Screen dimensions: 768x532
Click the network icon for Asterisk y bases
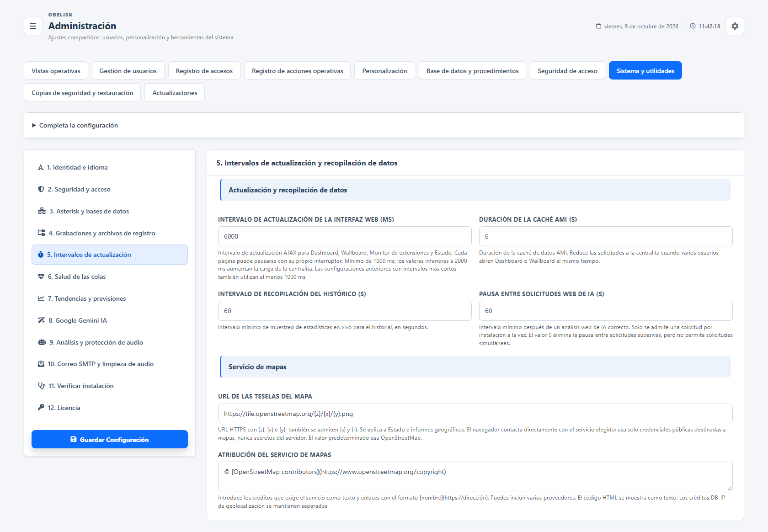tap(42, 211)
